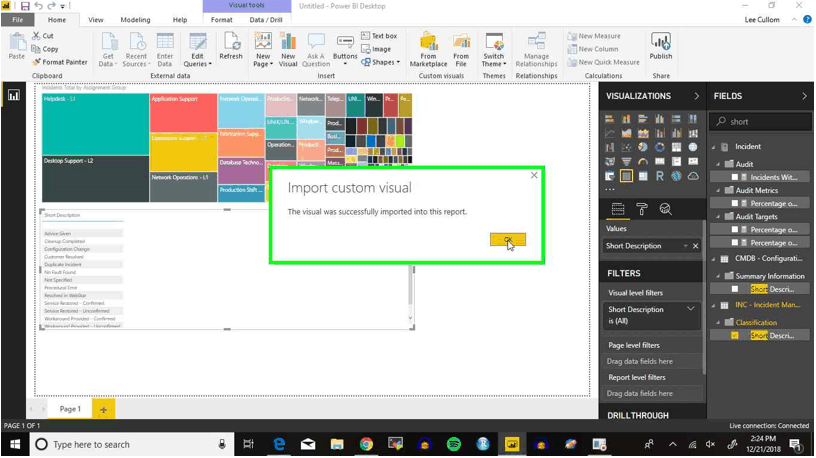Collapse the CMDB - Configurati... table
The width and height of the screenshot is (816, 458).
(713, 259)
